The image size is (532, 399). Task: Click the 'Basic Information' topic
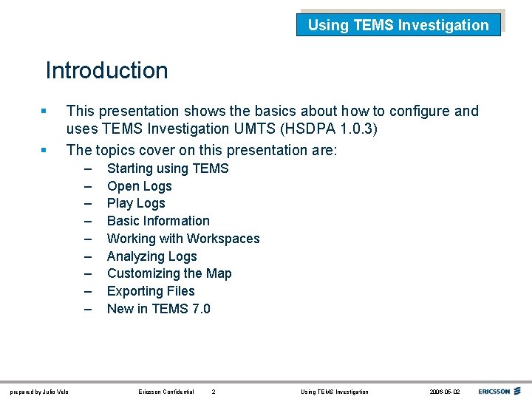[x=158, y=221]
